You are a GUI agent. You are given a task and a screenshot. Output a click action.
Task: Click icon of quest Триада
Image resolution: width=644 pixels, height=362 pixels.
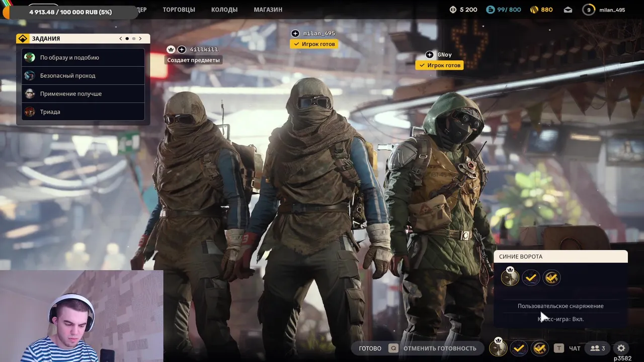[x=30, y=112]
